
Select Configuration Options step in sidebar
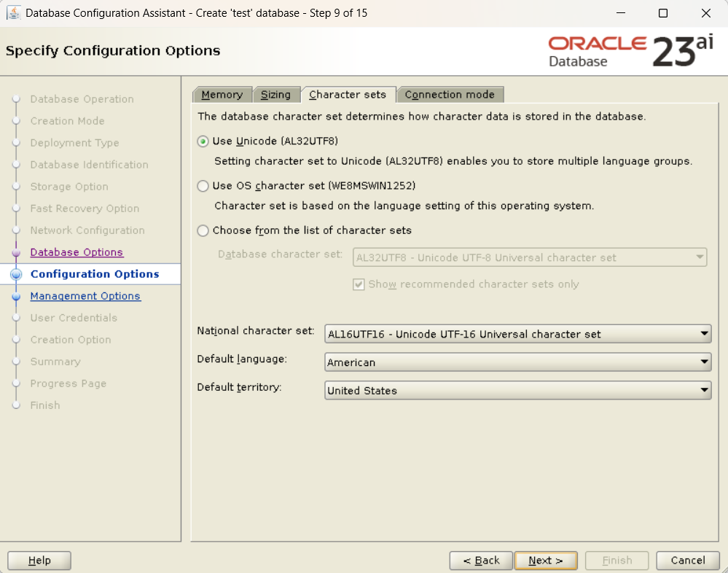pyautogui.click(x=95, y=274)
